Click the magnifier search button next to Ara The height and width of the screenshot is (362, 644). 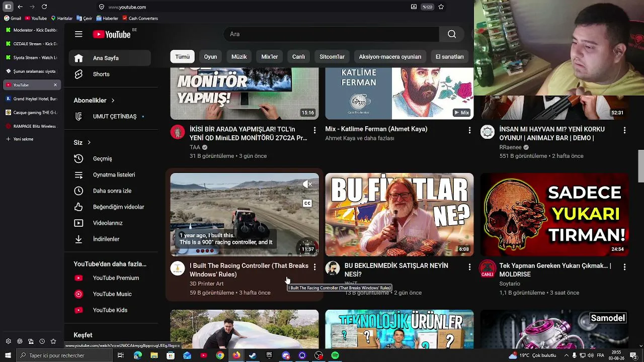click(x=452, y=34)
